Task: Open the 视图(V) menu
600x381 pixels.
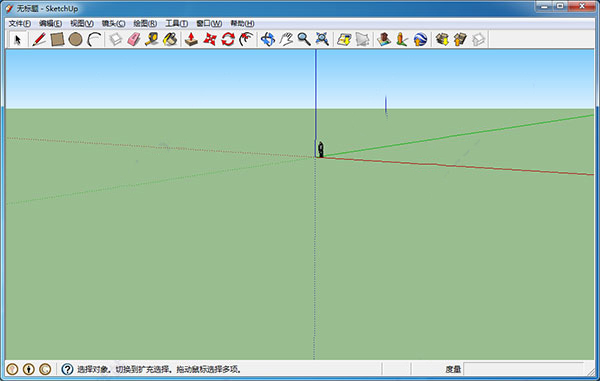Action: tap(82, 24)
